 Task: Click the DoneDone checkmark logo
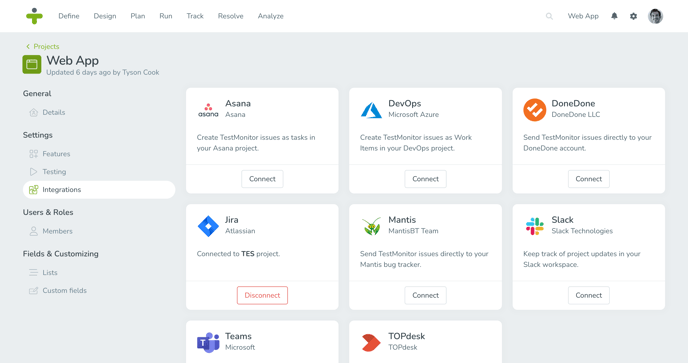[x=534, y=110]
